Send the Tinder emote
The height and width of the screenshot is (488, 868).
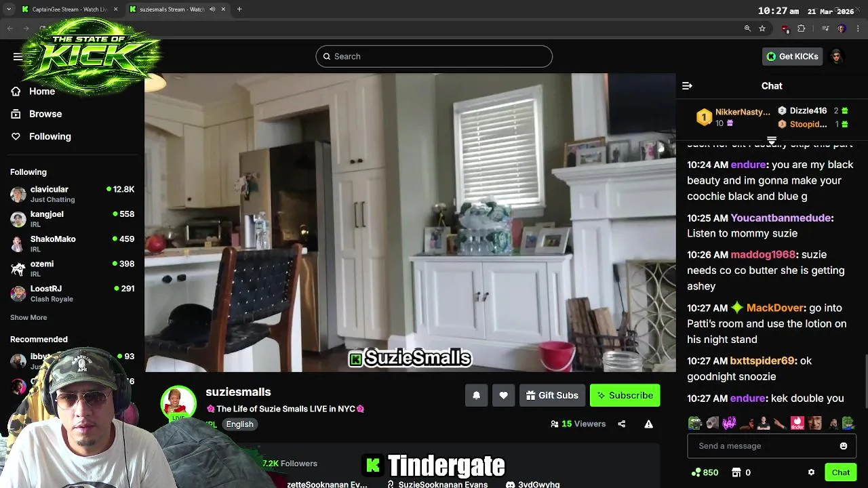[797, 424]
